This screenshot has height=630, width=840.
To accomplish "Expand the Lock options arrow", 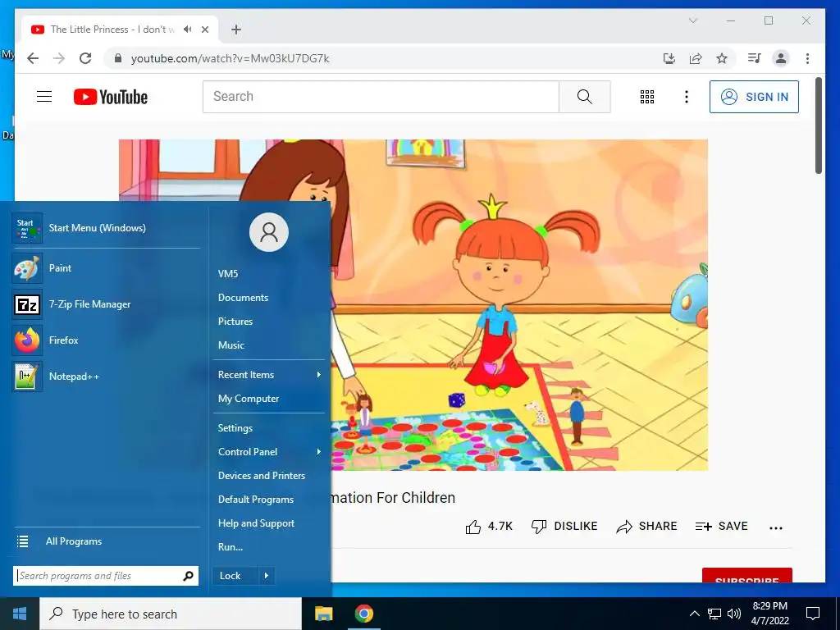I will (267, 576).
